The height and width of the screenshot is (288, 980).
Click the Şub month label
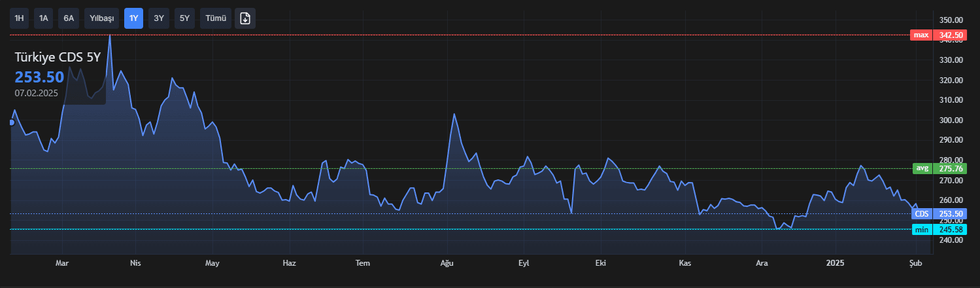916,263
